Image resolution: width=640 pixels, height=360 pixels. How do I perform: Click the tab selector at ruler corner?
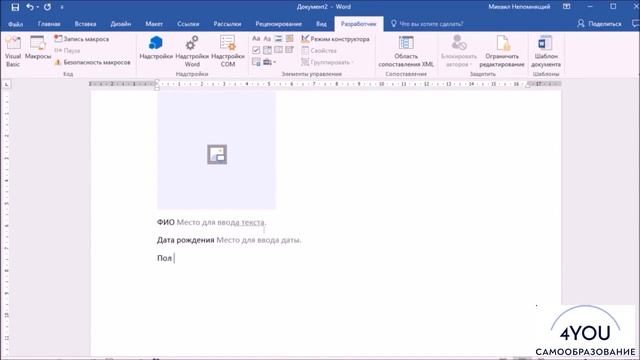pyautogui.click(x=7, y=84)
